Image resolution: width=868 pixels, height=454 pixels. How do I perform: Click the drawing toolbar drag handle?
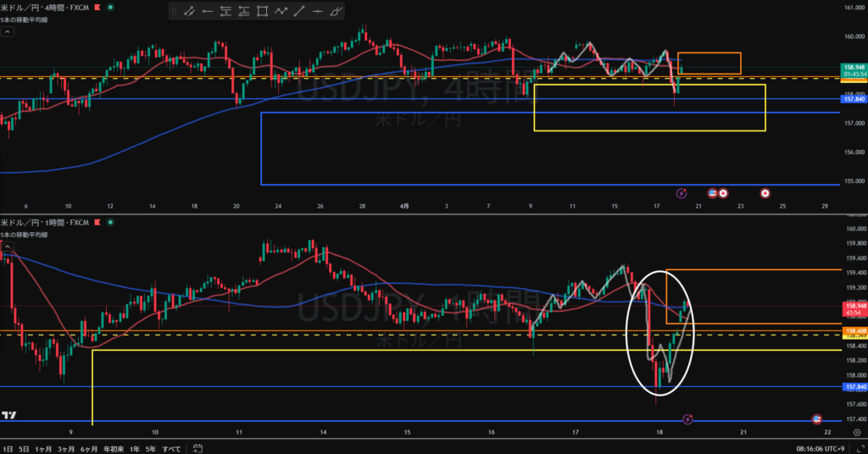point(174,12)
